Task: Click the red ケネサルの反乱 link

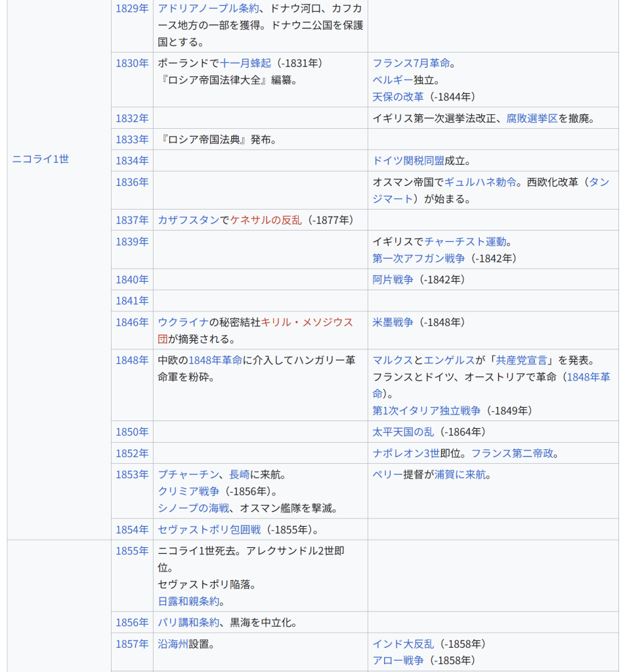Action: pyautogui.click(x=266, y=220)
